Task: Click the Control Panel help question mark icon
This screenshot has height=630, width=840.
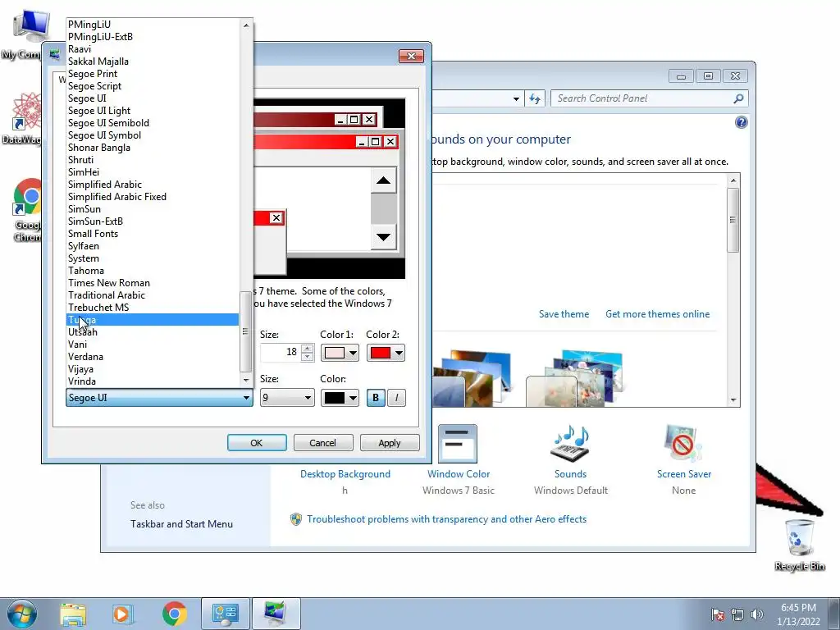Action: [x=741, y=123]
